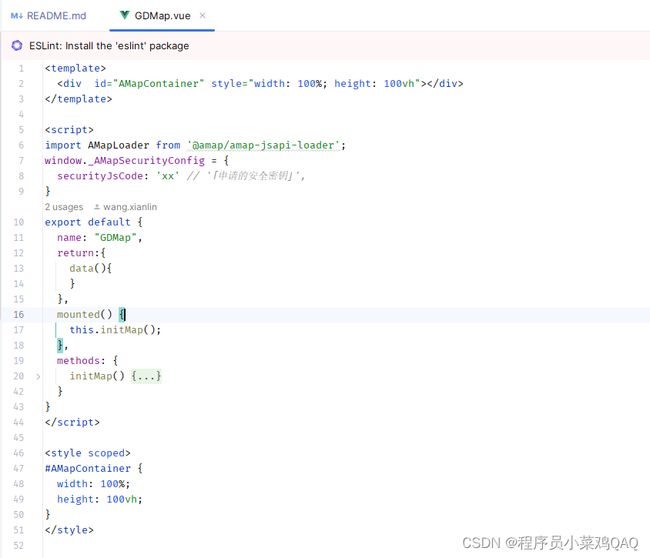
Task: Click line number 46 in the gutter
Action: pos(18,453)
